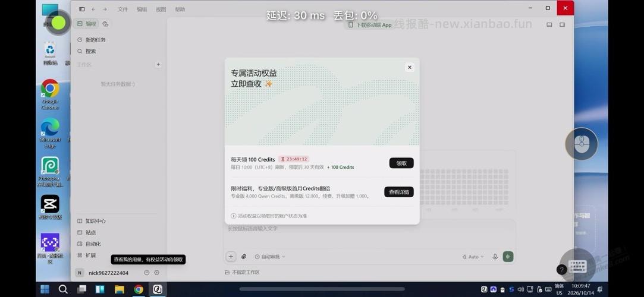This screenshot has width=644, height=297.
Task: Click the system tray volume icon
Action: pyautogui.click(x=521, y=290)
